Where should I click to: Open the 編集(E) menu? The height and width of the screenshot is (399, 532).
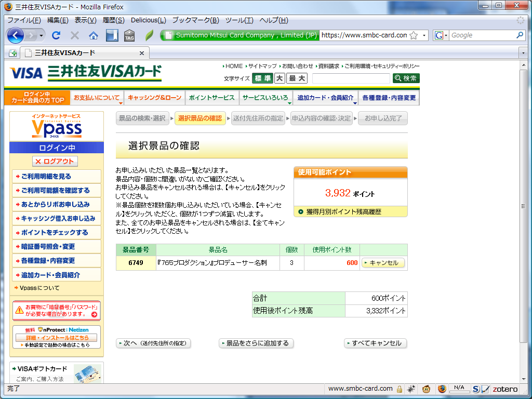(x=58, y=20)
